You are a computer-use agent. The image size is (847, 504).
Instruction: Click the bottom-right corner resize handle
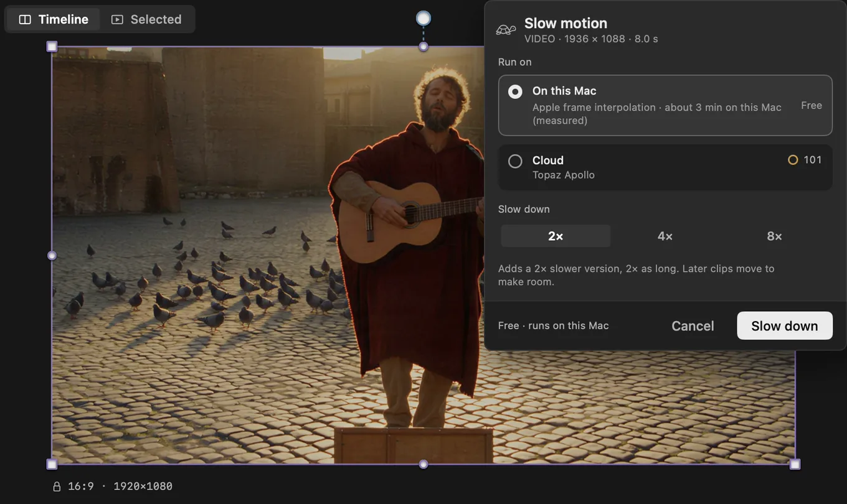tap(795, 464)
